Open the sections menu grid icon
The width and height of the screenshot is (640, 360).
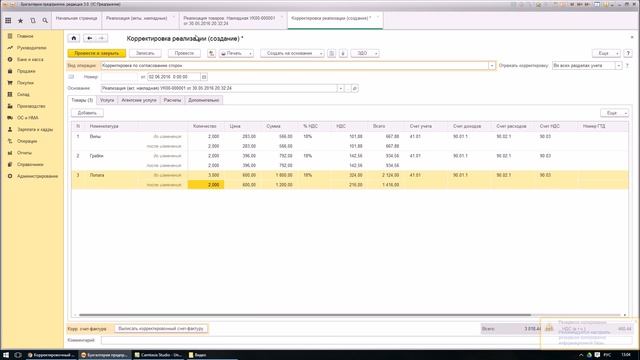[x=8, y=20]
